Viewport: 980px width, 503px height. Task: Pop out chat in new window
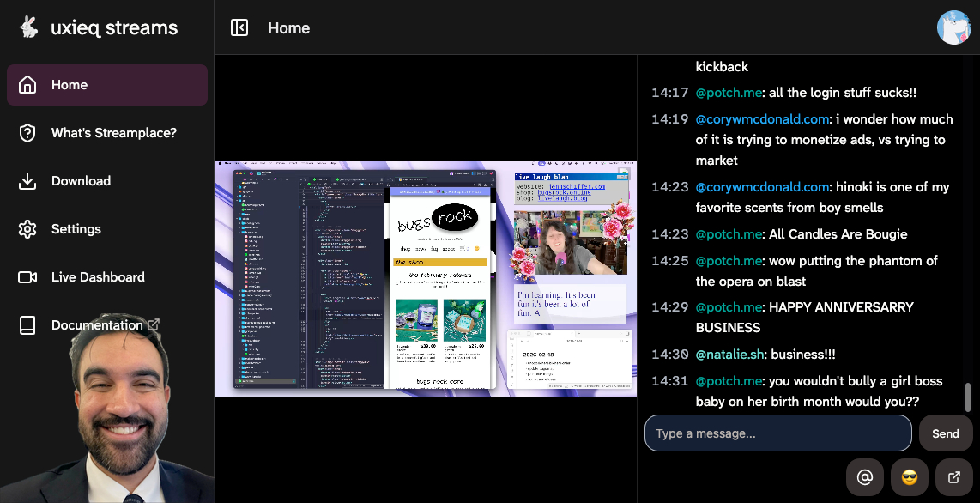(x=953, y=477)
